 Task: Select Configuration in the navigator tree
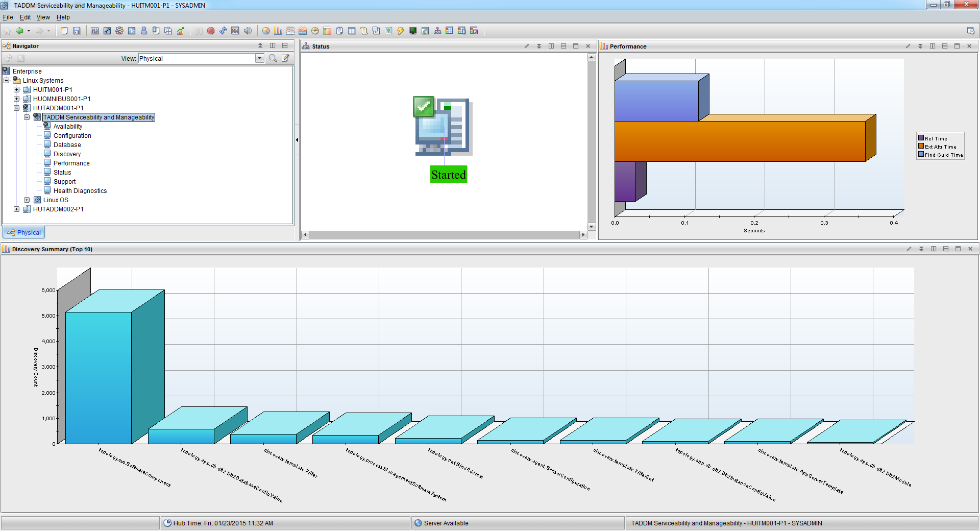tap(72, 135)
